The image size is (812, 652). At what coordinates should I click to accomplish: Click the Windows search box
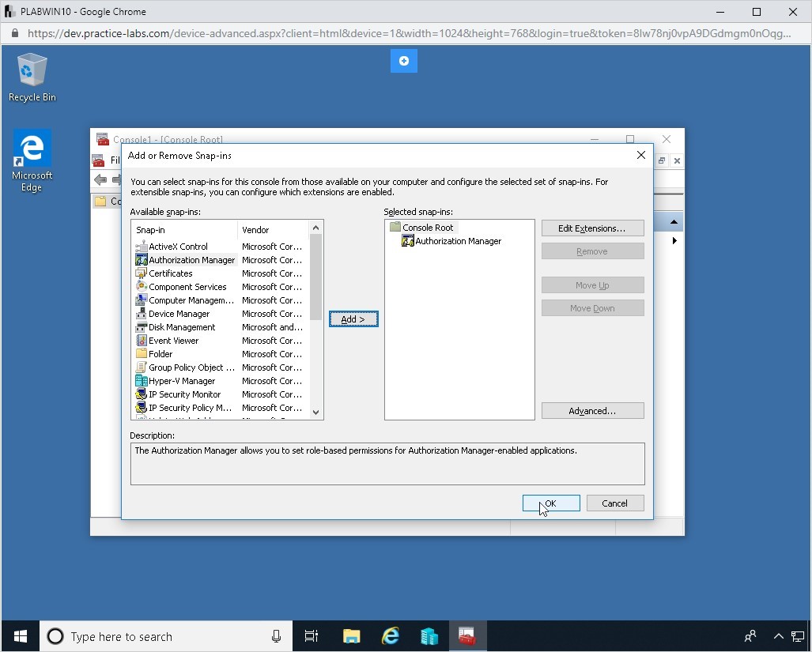[166, 636]
